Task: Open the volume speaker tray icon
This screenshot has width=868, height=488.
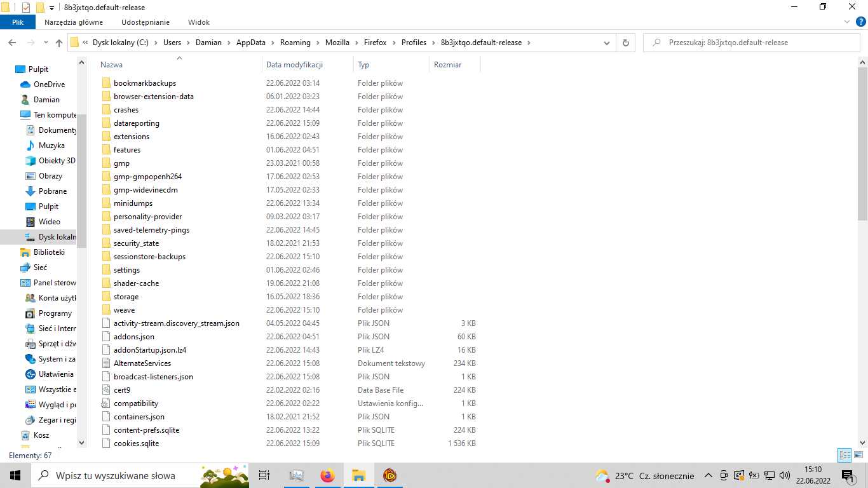Action: [x=784, y=475]
